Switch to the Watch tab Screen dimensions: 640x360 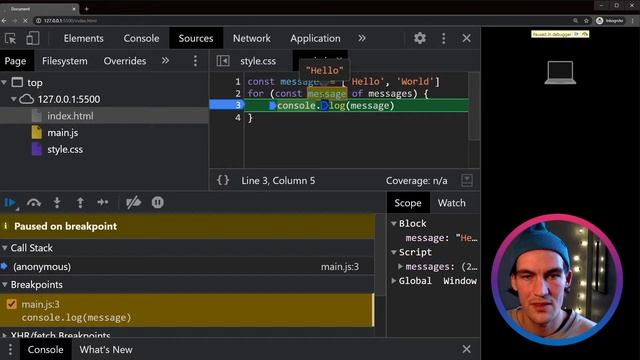point(451,203)
